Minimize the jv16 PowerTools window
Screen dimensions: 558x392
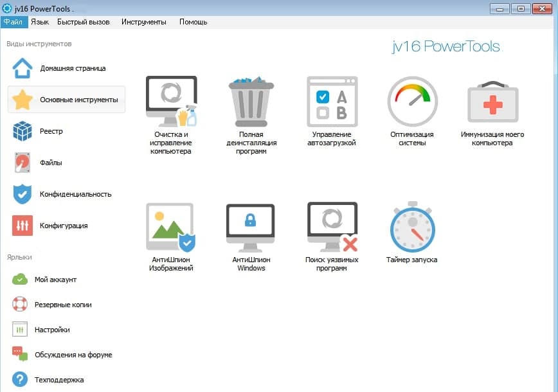(x=500, y=8)
